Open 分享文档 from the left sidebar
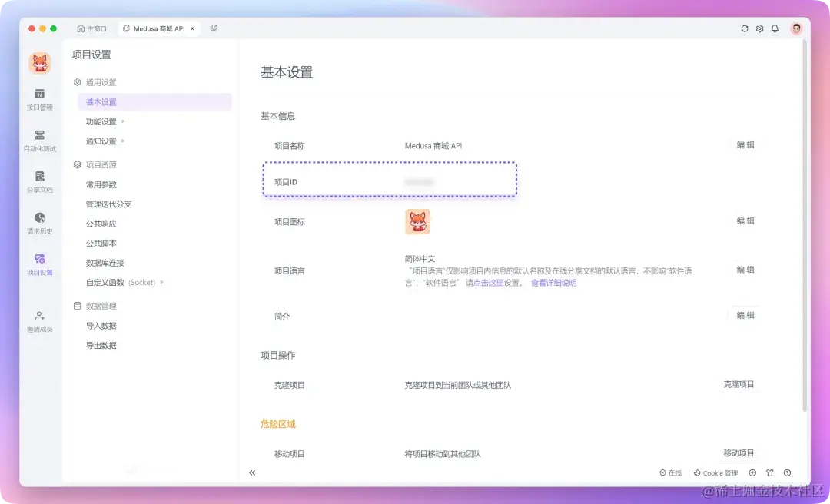830x504 pixels. [39, 182]
